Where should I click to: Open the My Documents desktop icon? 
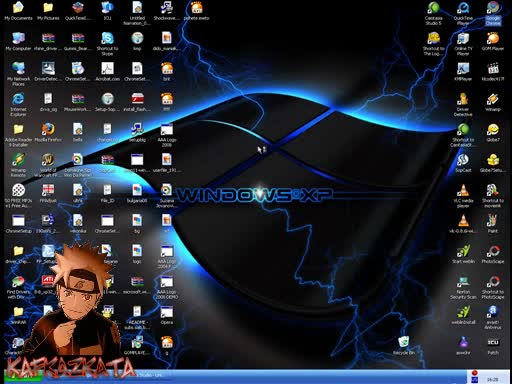point(18,11)
